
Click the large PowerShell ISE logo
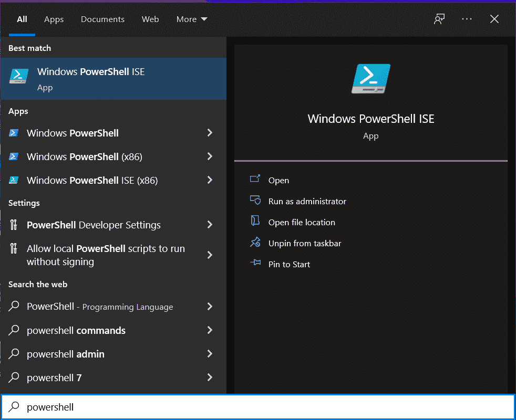point(370,78)
